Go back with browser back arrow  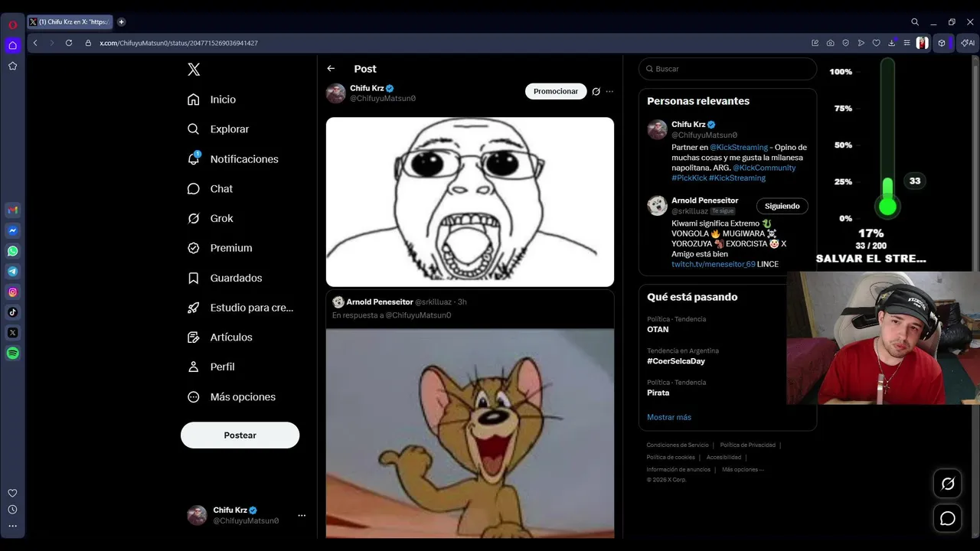(35, 43)
